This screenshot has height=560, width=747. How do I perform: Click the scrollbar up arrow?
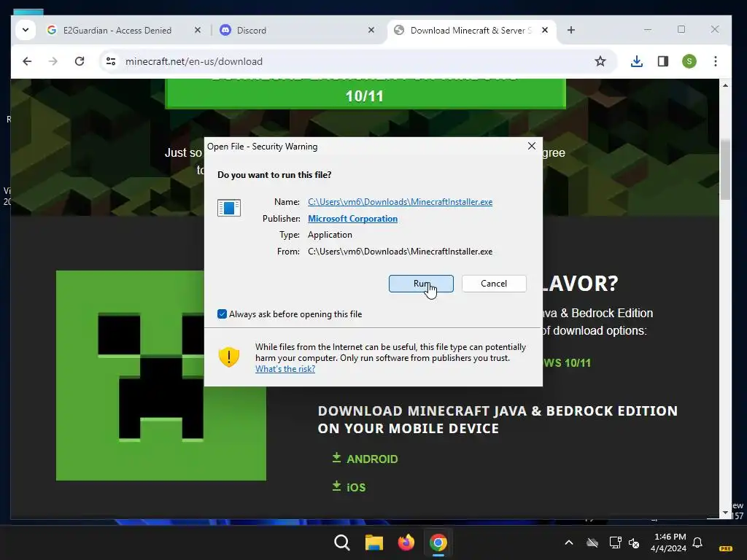point(725,85)
